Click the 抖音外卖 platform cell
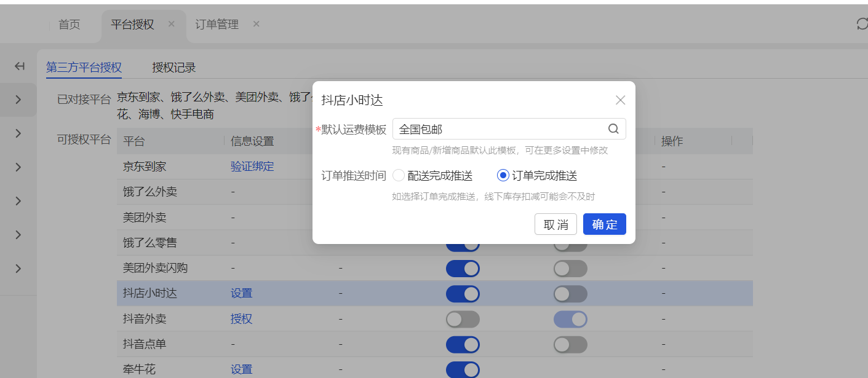Image resolution: width=868 pixels, height=378 pixels. (145, 319)
